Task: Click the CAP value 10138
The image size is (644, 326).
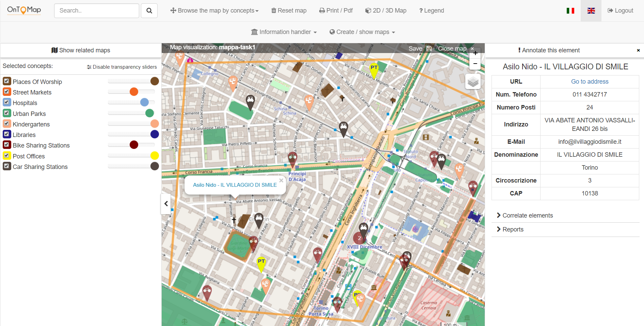Action: 590,193
